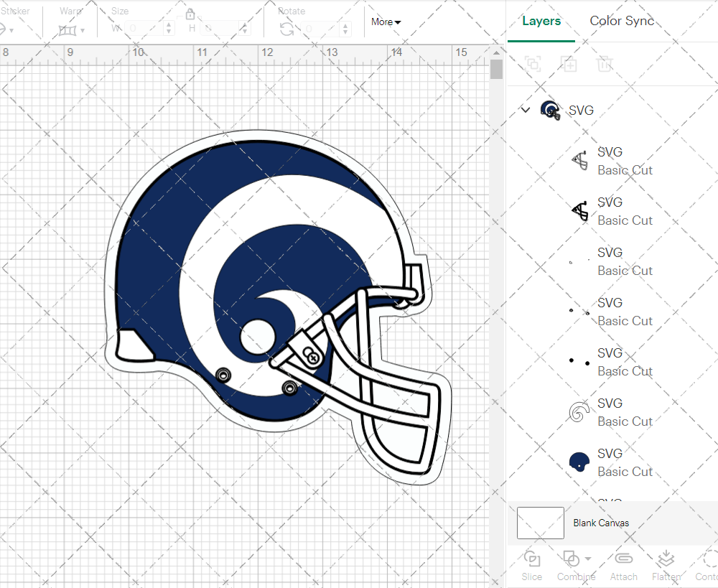Click the helmet design on the canvas
The height and width of the screenshot is (588, 718).
(x=276, y=307)
